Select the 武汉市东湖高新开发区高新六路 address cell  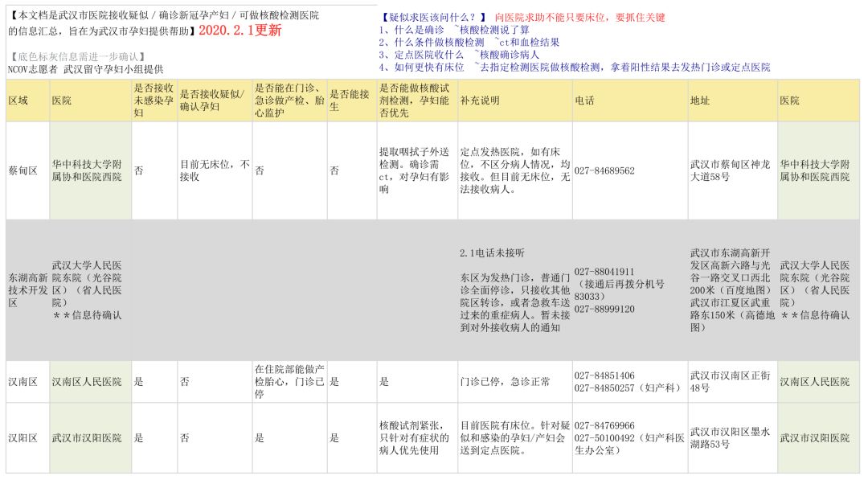click(733, 290)
